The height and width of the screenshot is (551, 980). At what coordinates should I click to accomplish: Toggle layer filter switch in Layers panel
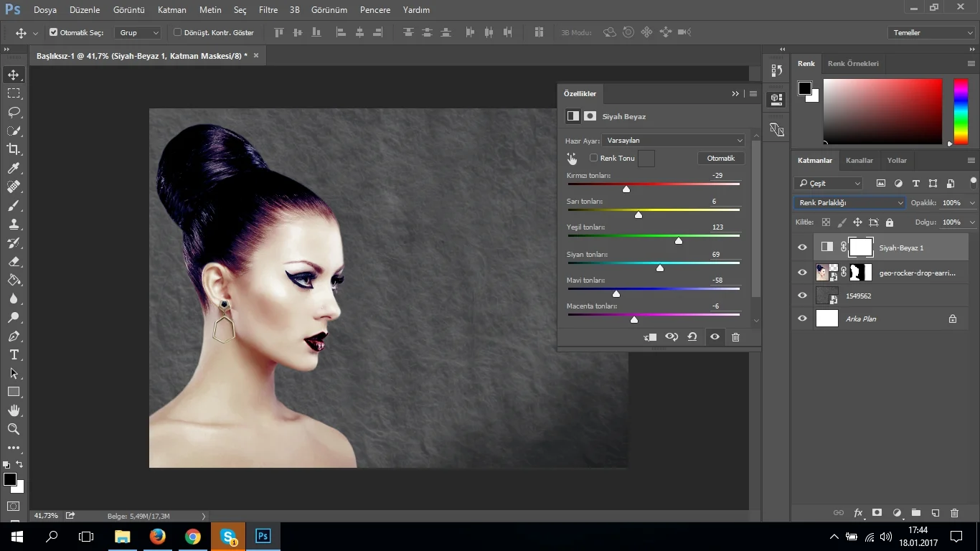pyautogui.click(x=973, y=183)
